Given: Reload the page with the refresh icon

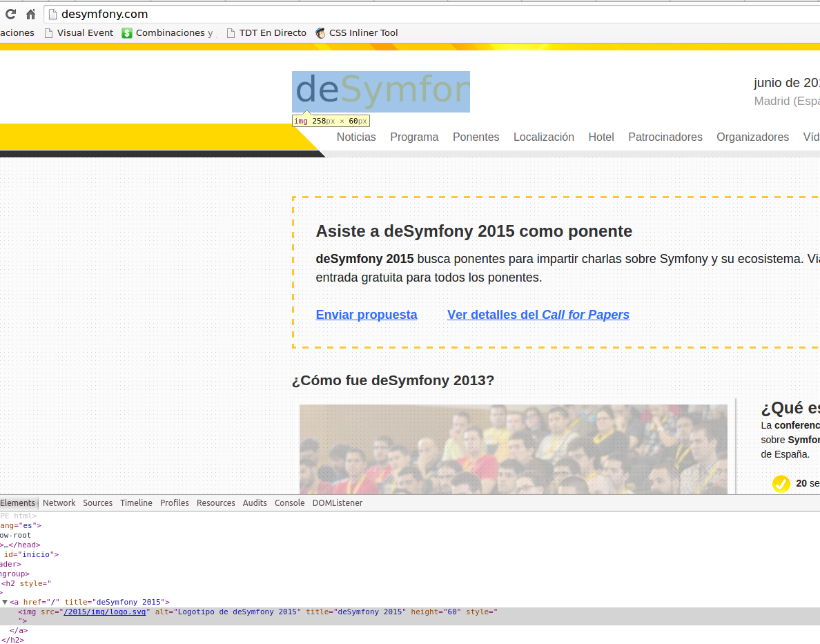Looking at the screenshot, I should [x=10, y=14].
